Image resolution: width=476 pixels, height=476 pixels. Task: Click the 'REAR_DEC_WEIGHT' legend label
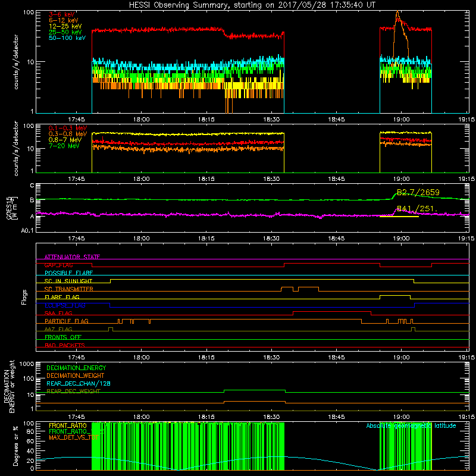(x=73, y=391)
